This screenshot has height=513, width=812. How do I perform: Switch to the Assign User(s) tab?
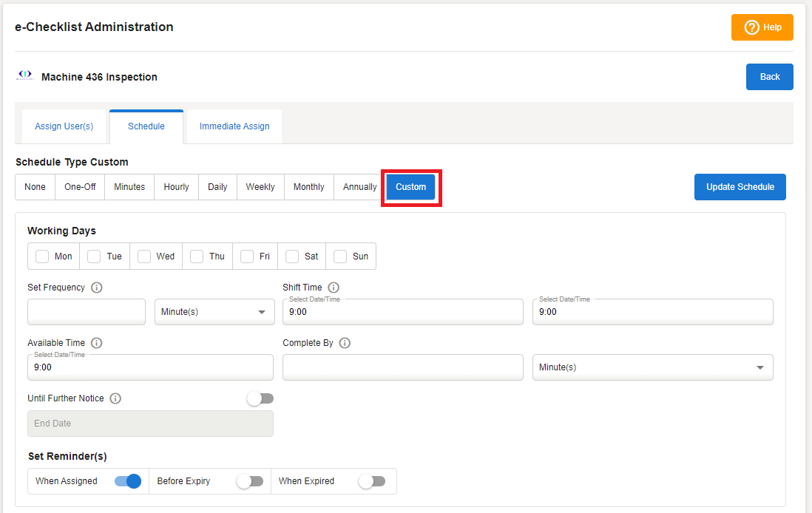coord(64,126)
